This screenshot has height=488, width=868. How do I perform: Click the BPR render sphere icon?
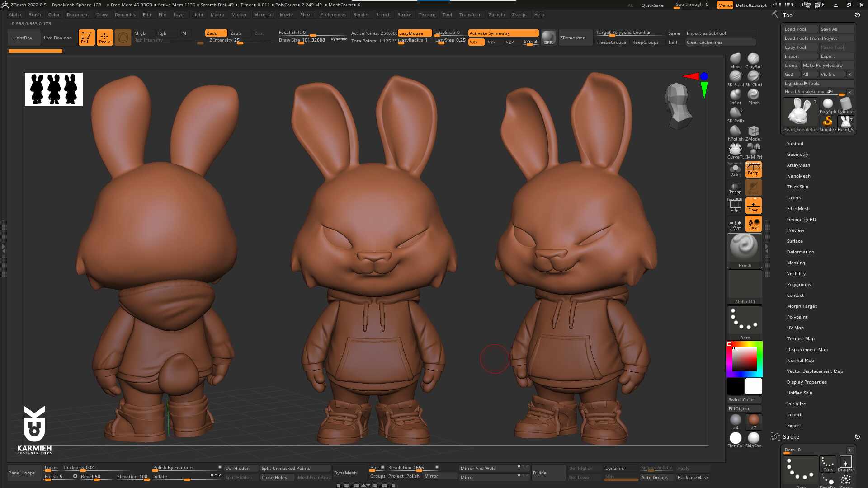point(548,37)
